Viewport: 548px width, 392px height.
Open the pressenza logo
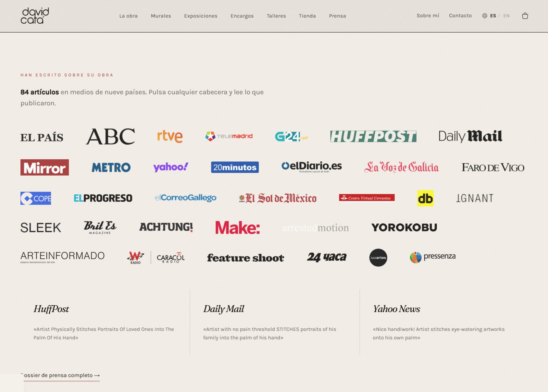433,257
